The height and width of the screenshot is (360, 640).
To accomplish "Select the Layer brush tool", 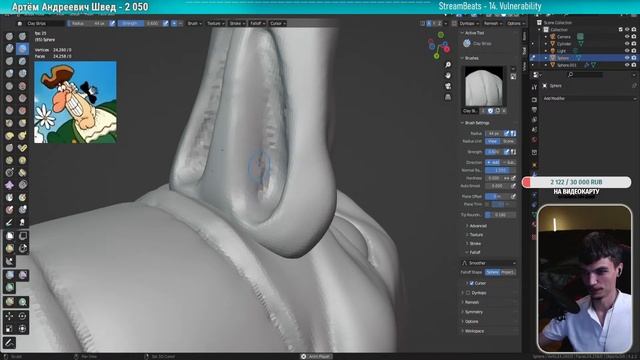I will (22, 61).
